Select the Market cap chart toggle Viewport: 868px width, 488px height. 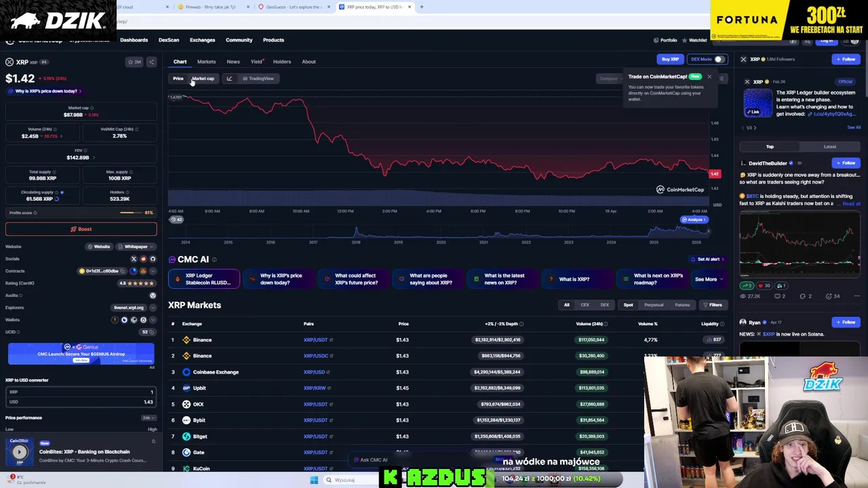[x=203, y=79]
